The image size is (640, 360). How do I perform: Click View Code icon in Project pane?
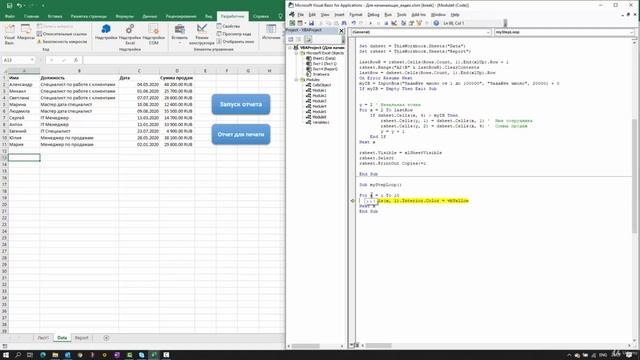(291, 40)
